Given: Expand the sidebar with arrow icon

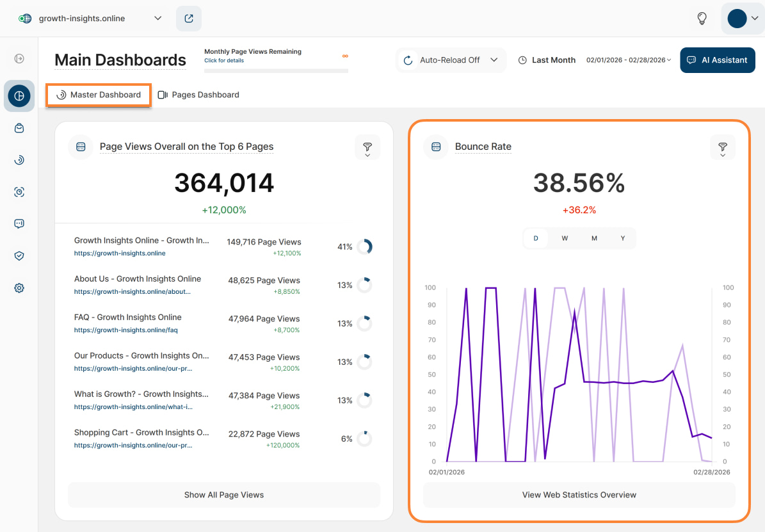Looking at the screenshot, I should [x=19, y=59].
